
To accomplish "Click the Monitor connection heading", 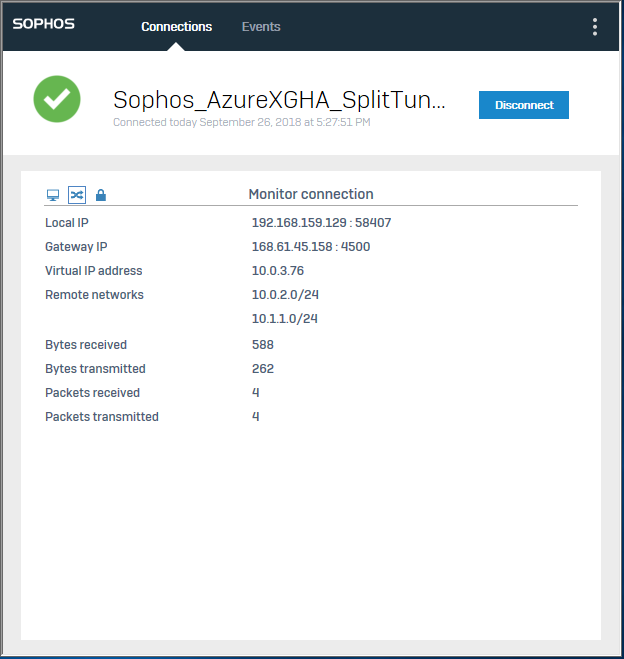I will [310, 194].
